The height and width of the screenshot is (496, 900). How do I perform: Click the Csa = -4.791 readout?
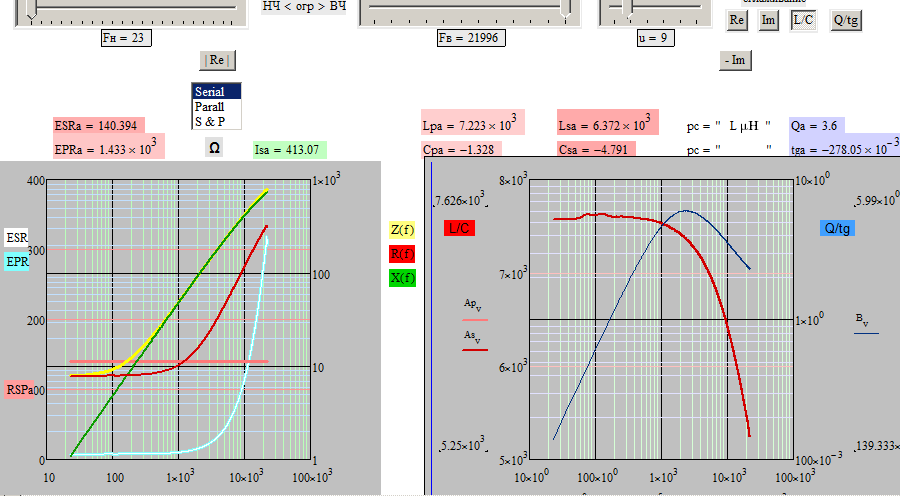click(596, 149)
